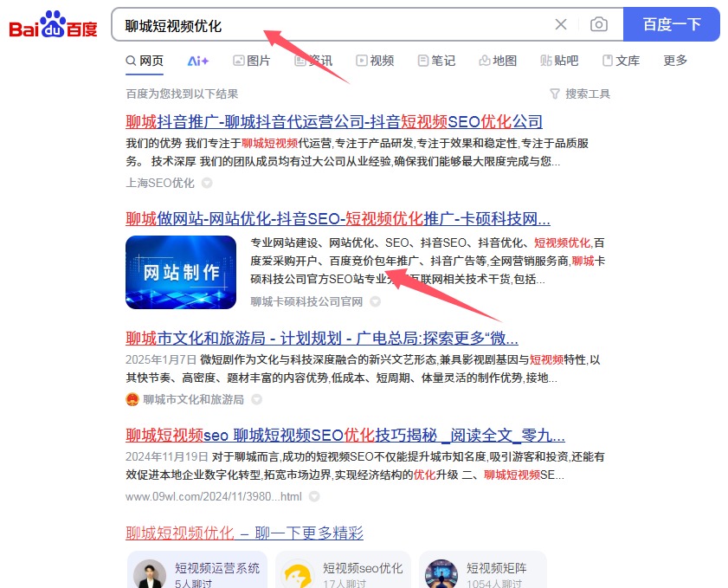The width and height of the screenshot is (728, 588).
Task: Expand dropdown beside 上海SEO优化
Action: tap(207, 183)
